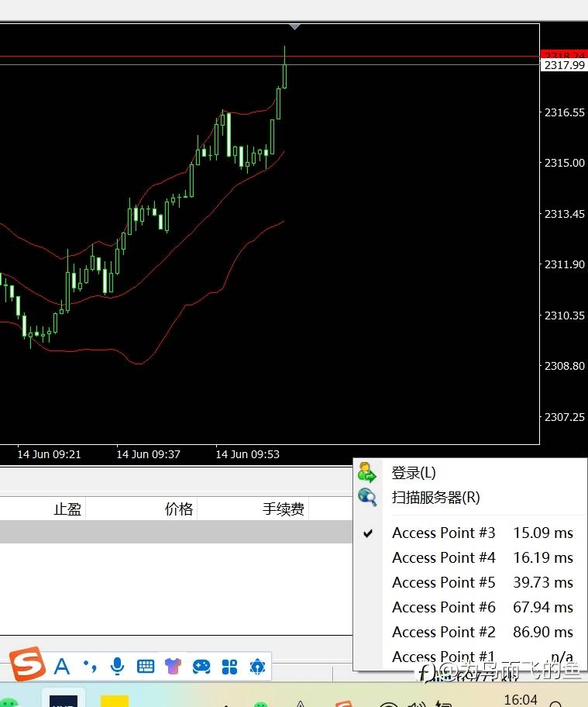This screenshot has height=707, width=588.
Task: Switch to Access Point #4
Action: click(470, 557)
